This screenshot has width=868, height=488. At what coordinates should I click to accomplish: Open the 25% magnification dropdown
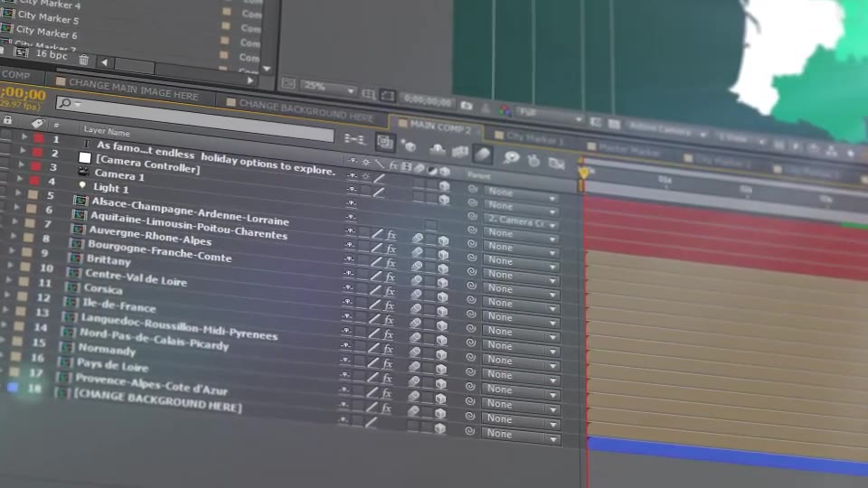(x=328, y=88)
